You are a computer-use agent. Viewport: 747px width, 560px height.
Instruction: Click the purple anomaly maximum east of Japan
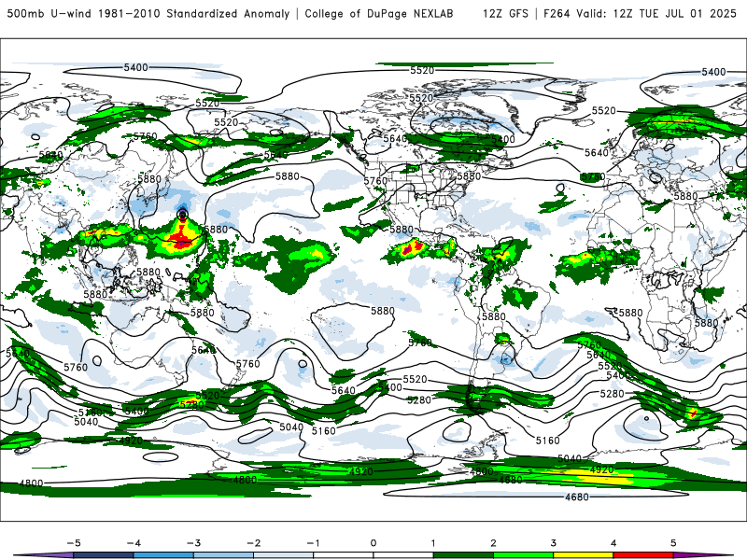[182, 215]
